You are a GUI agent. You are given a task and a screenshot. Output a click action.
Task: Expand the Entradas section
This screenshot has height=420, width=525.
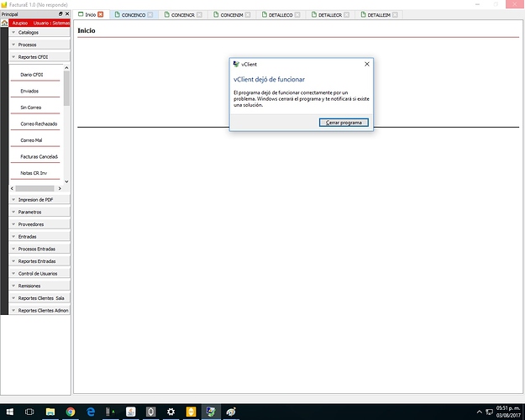coord(39,236)
